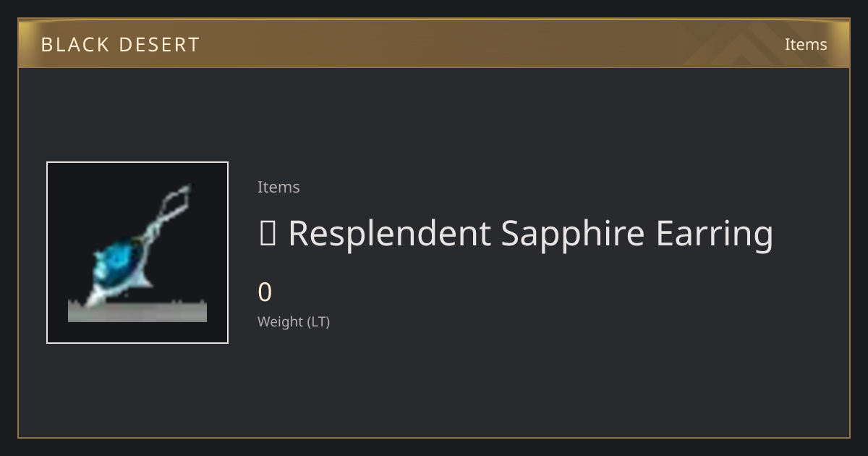
Task: Click the BLACK DESERT header title
Action: [x=120, y=45]
